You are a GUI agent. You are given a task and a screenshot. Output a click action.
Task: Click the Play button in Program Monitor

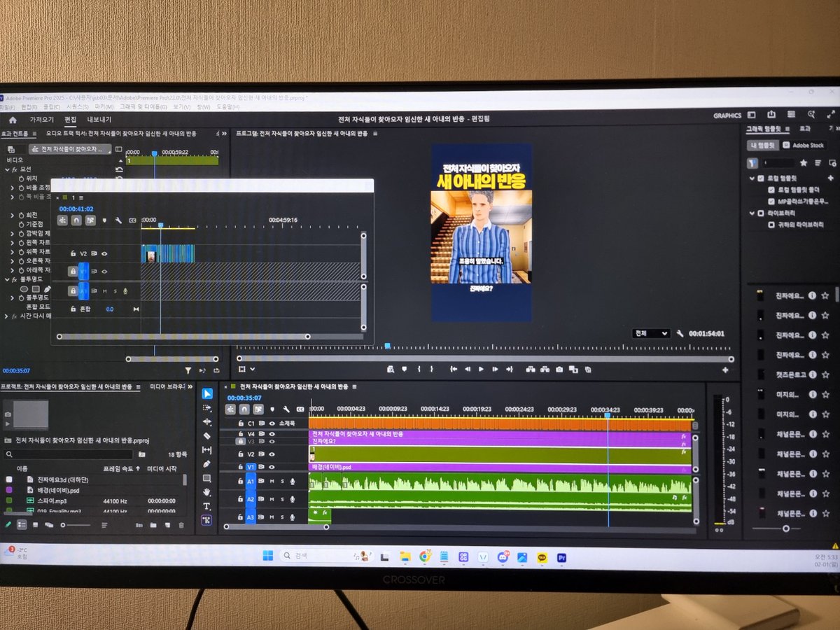(481, 369)
